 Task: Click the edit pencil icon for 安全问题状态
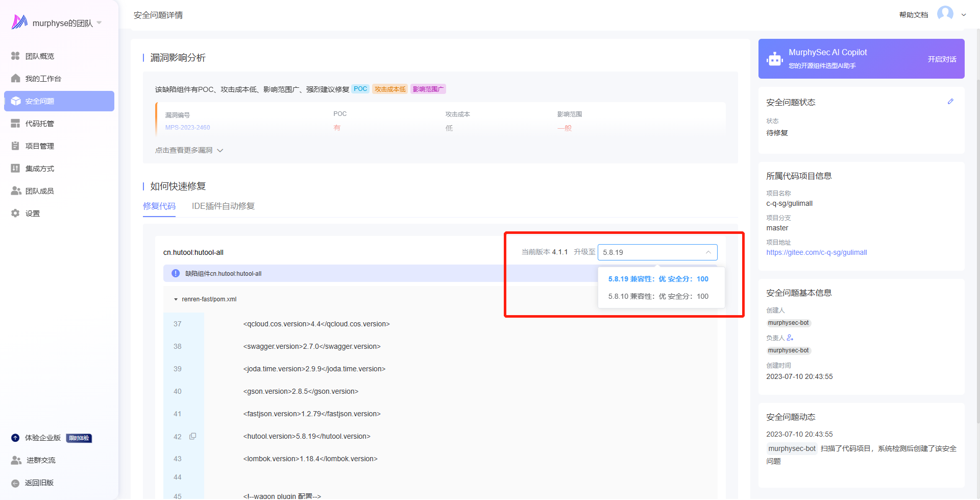950,102
